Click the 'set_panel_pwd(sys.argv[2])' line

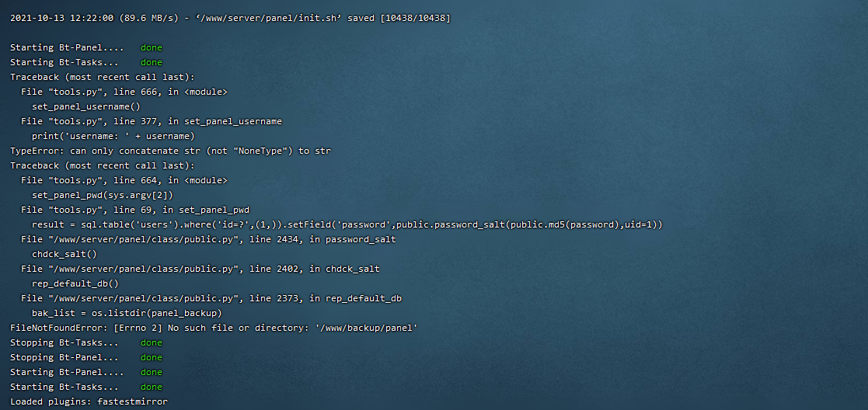(x=103, y=196)
